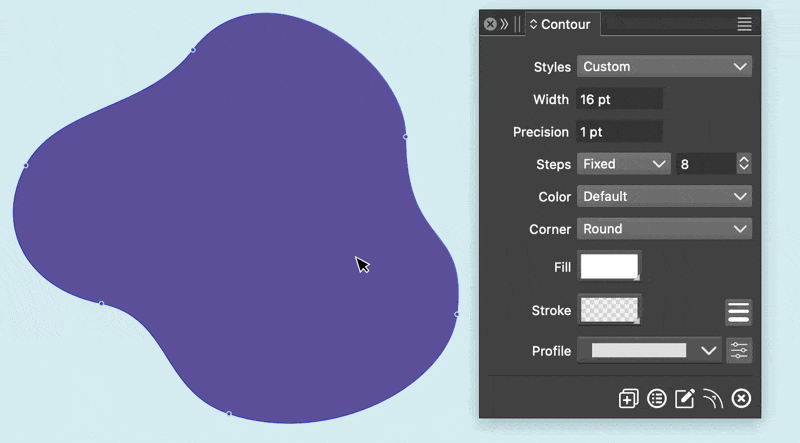Expand the Color dropdown set to Default

(664, 197)
